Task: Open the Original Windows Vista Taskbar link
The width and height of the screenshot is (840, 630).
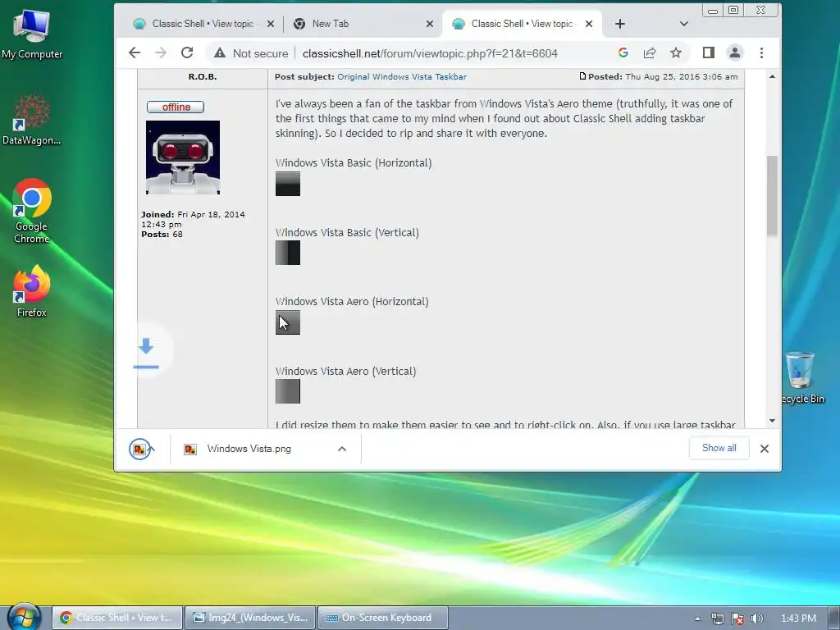Action: click(x=402, y=76)
